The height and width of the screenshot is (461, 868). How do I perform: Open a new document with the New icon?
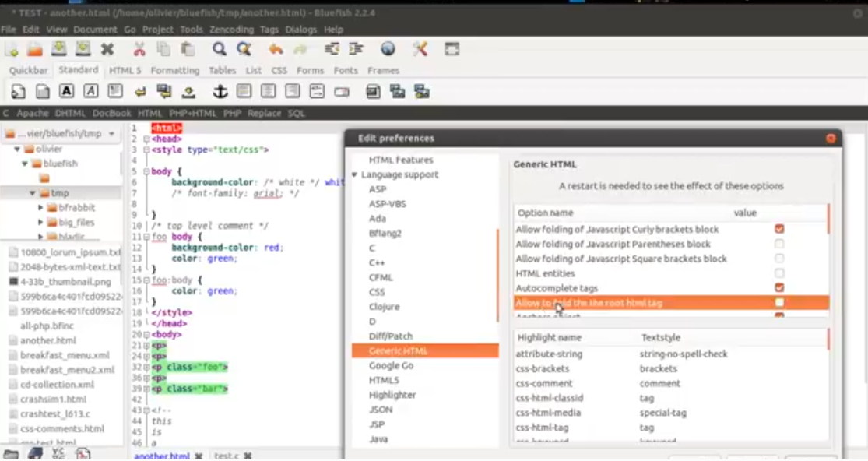click(13, 49)
